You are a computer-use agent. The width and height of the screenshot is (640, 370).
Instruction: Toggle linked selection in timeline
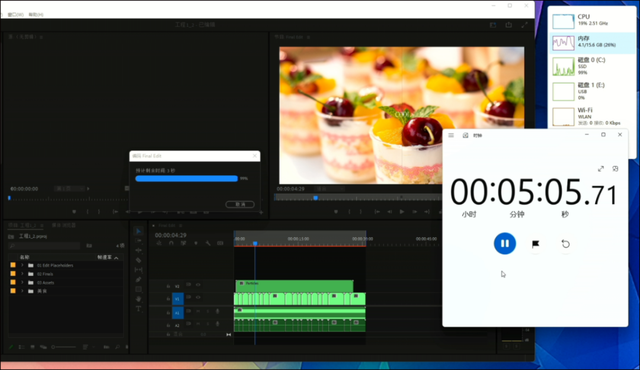tap(184, 243)
